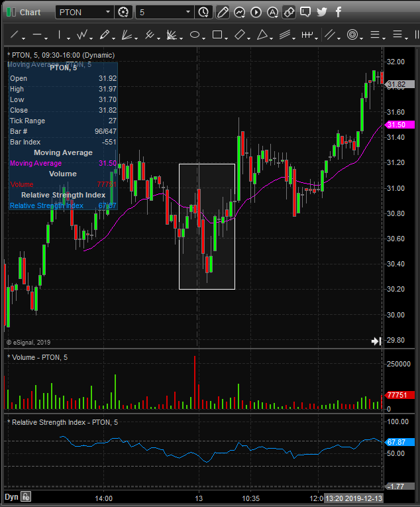Screen dimensions: 420x507
Task: Select the ellipse drawing tool
Action: tap(195, 34)
